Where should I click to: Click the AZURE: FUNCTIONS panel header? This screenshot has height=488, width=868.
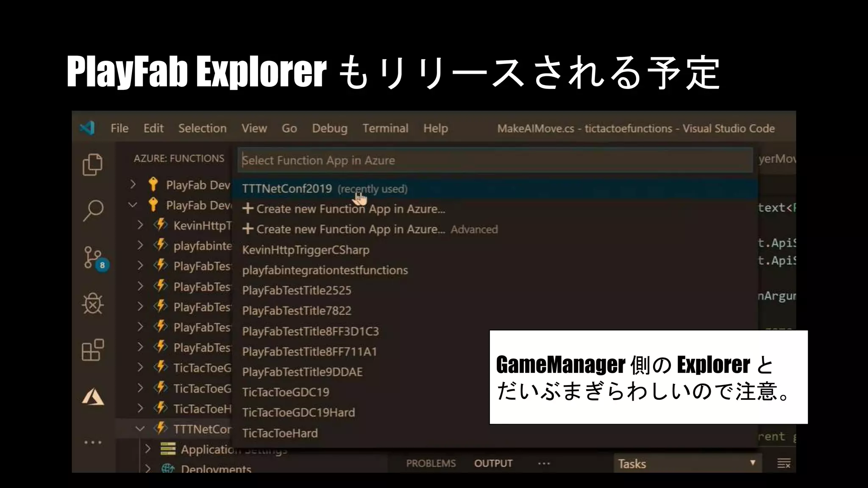[179, 158]
